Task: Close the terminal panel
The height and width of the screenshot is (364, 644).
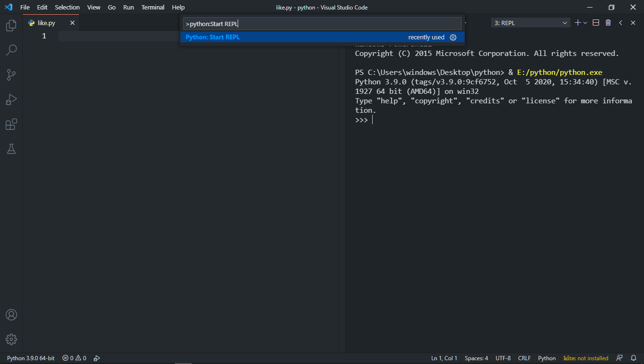Action: coord(633,23)
